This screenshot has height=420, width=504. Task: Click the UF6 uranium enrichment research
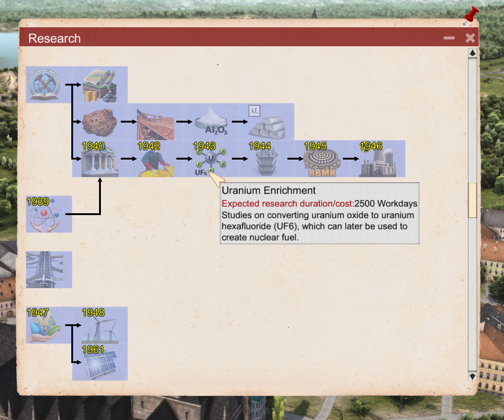click(x=211, y=159)
